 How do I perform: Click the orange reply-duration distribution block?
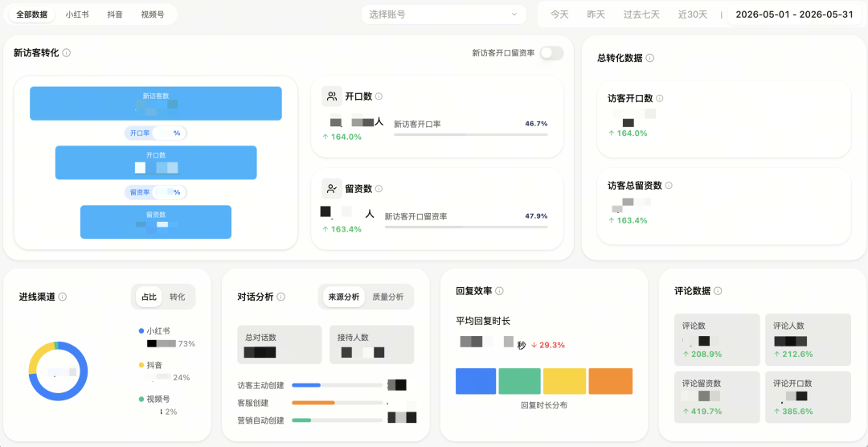[610, 381]
